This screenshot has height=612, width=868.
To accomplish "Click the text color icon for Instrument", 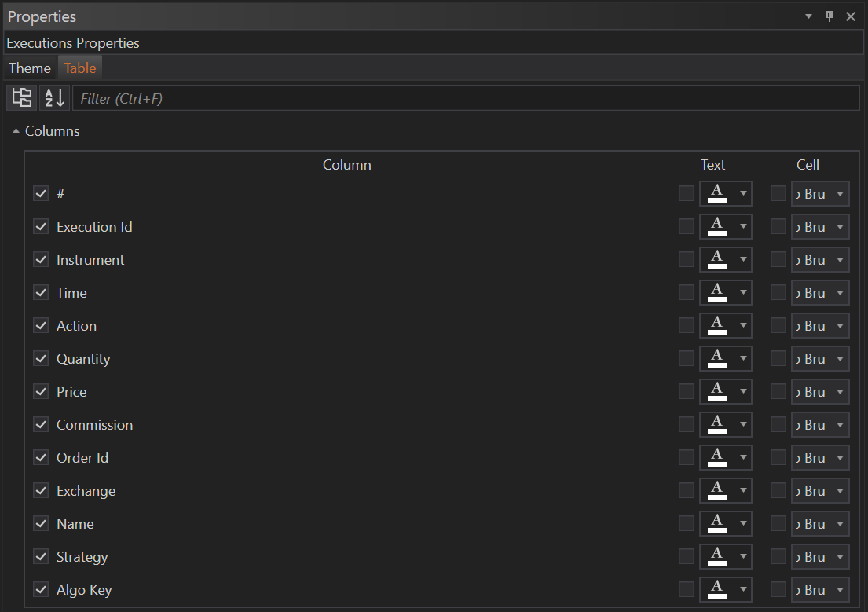I will click(716, 260).
